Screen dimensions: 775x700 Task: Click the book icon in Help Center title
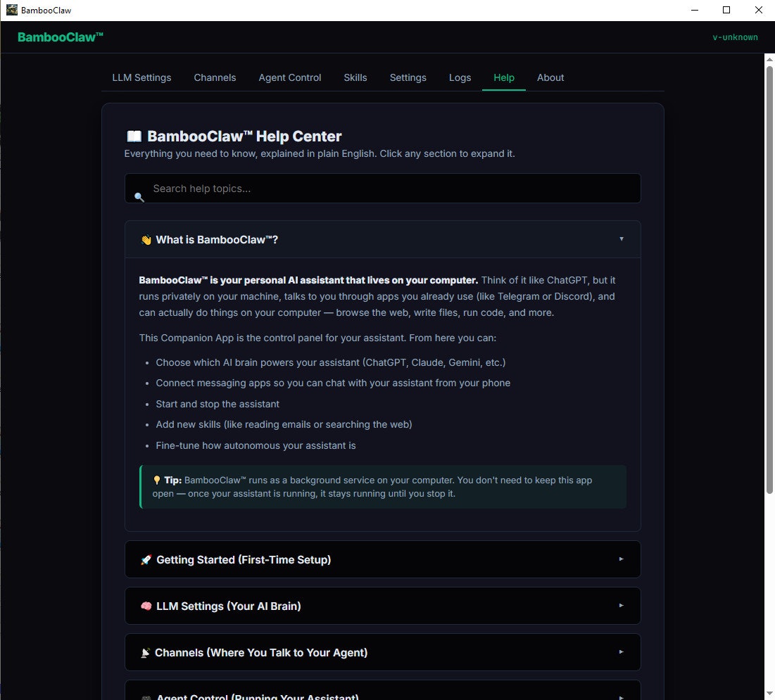134,136
